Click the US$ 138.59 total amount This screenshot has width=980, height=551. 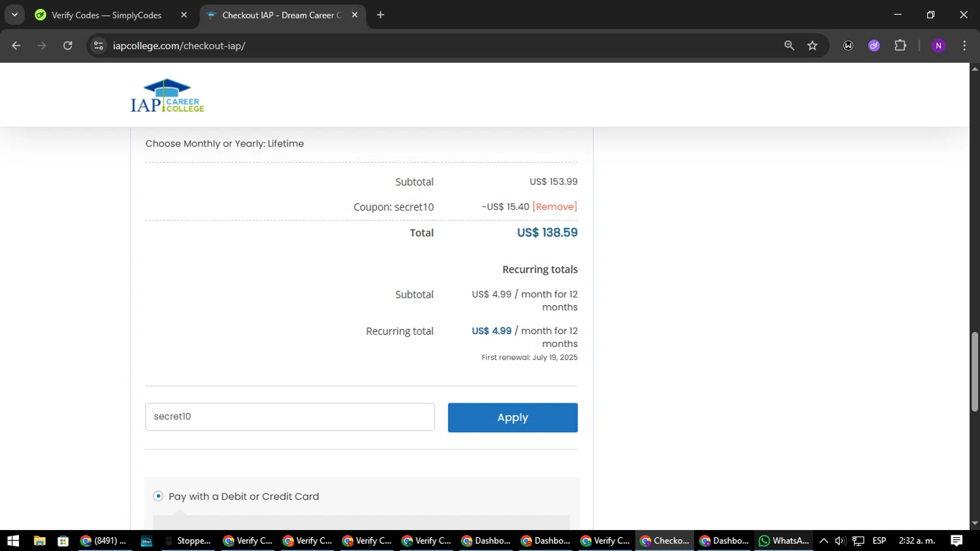tap(547, 233)
